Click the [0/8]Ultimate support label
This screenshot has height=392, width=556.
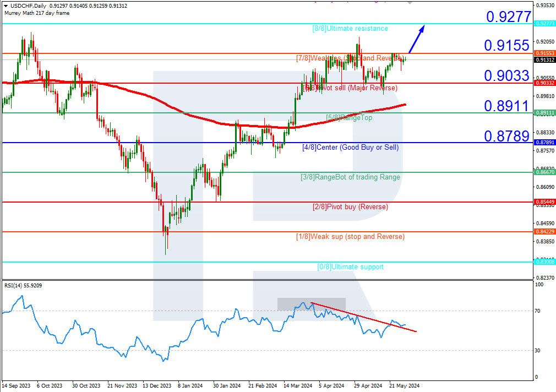(350, 267)
